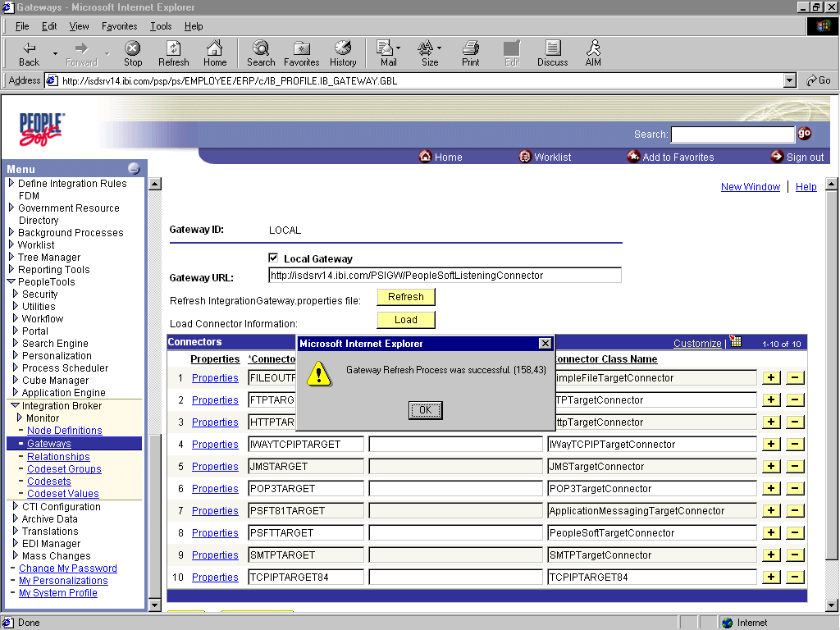Image resolution: width=840 pixels, height=630 pixels.
Task: Click OK in the success dialog
Action: tap(426, 410)
